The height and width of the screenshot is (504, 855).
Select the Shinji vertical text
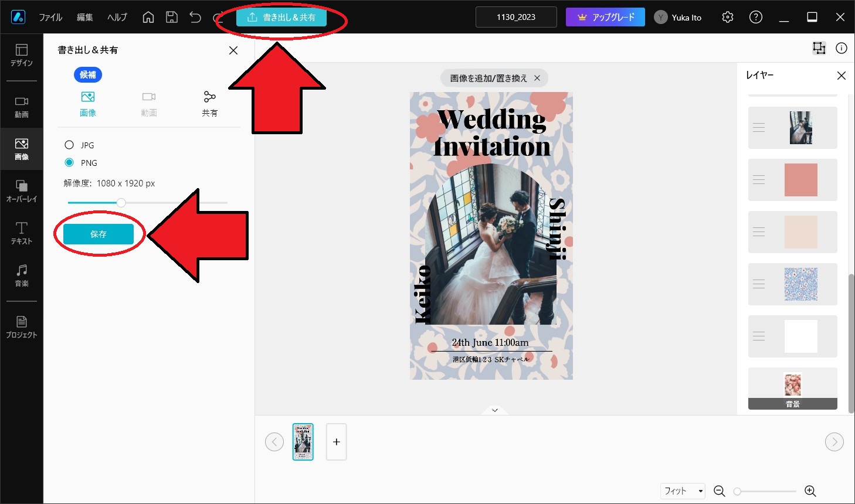[x=558, y=229]
